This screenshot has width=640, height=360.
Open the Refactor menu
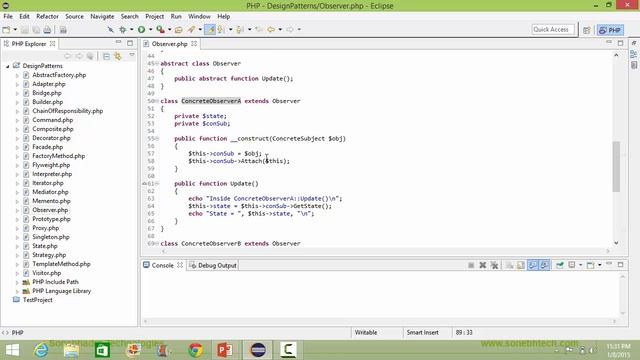47,16
